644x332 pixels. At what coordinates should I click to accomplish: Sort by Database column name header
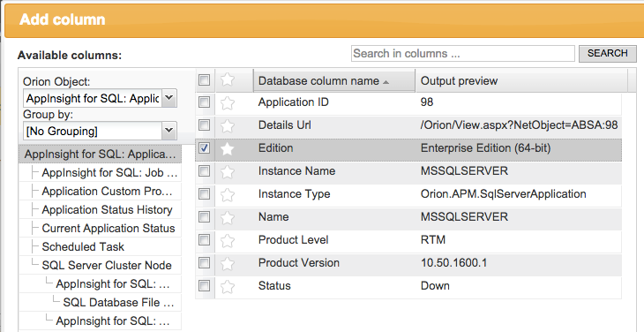pos(334,81)
